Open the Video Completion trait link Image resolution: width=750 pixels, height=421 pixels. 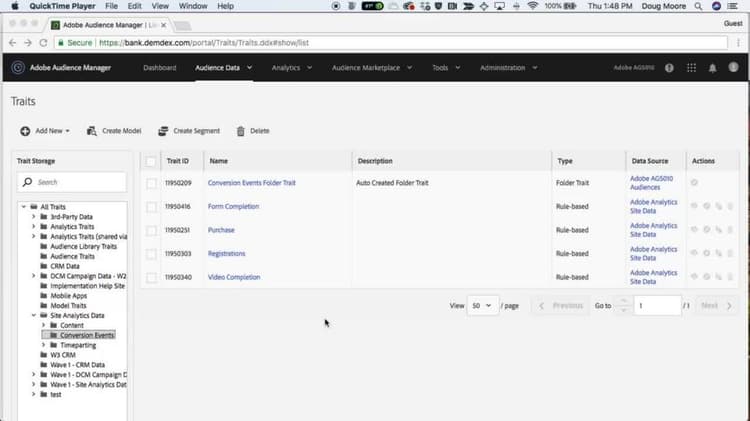click(234, 277)
